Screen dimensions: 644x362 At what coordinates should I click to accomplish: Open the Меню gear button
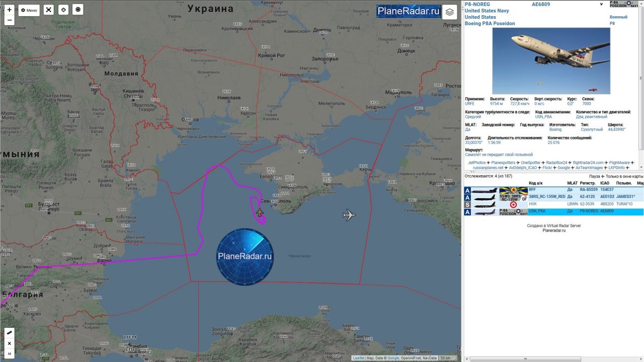tap(29, 10)
